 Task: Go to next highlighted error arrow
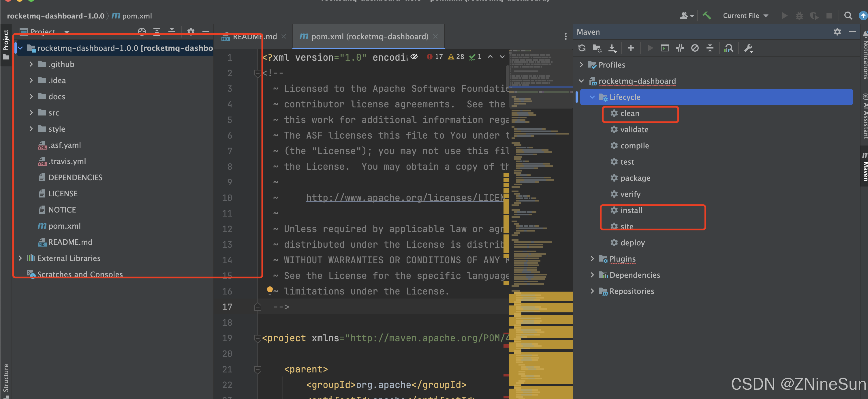[x=502, y=57]
